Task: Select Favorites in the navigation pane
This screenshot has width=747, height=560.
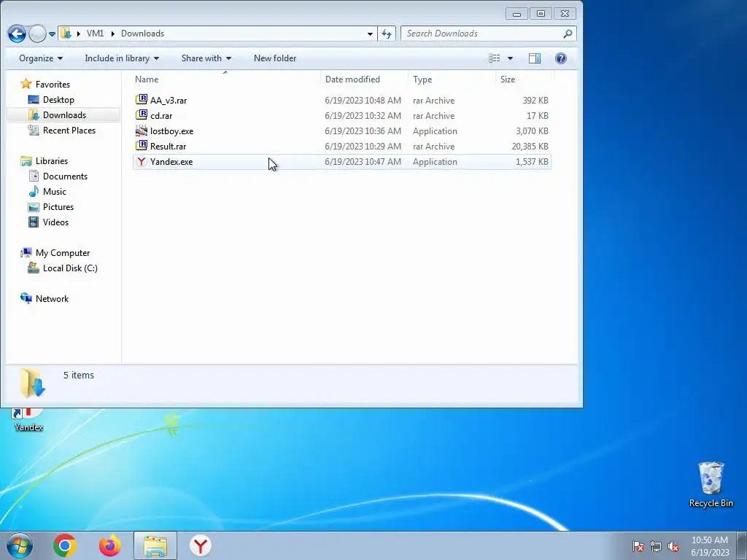Action: [53, 85]
